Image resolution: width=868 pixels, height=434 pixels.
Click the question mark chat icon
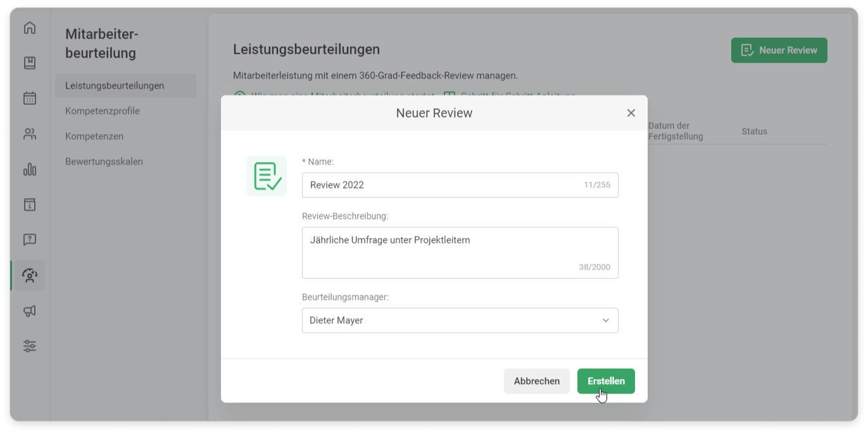pyautogui.click(x=30, y=240)
